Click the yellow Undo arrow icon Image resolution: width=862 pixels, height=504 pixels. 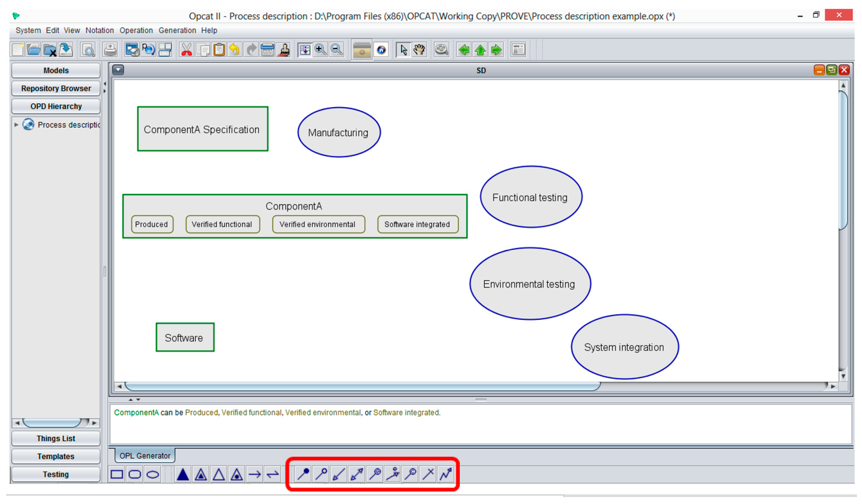[x=235, y=50]
